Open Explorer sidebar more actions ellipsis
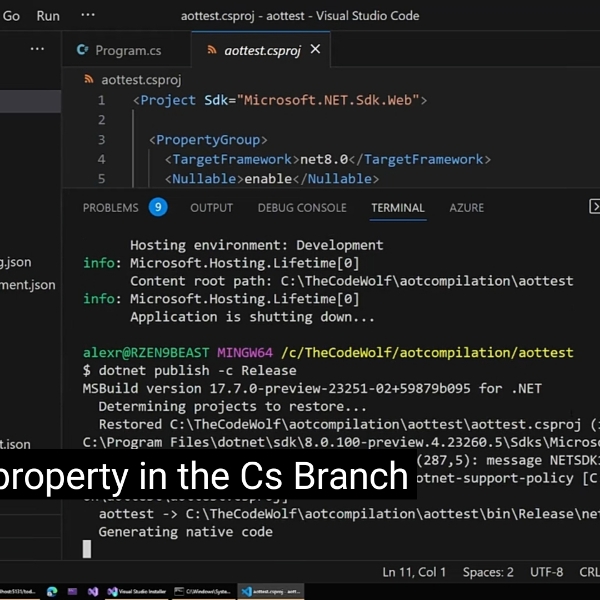This screenshot has height=600, width=600. tap(37, 49)
